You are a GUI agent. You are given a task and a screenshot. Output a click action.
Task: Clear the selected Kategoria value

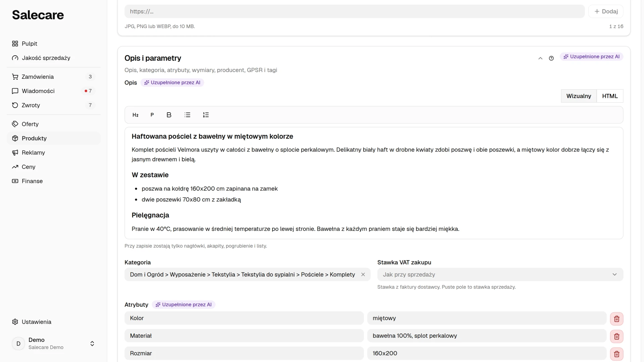(363, 275)
